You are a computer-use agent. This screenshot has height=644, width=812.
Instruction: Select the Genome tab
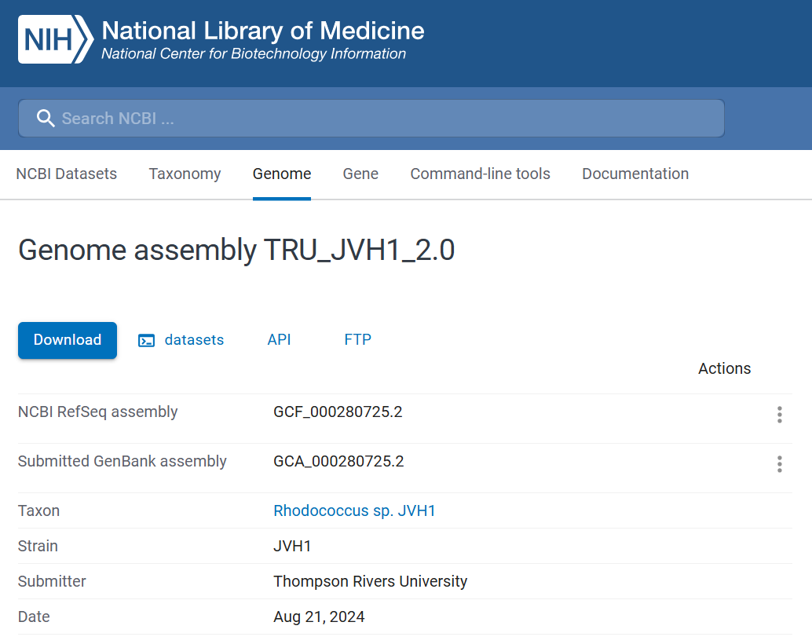(282, 174)
